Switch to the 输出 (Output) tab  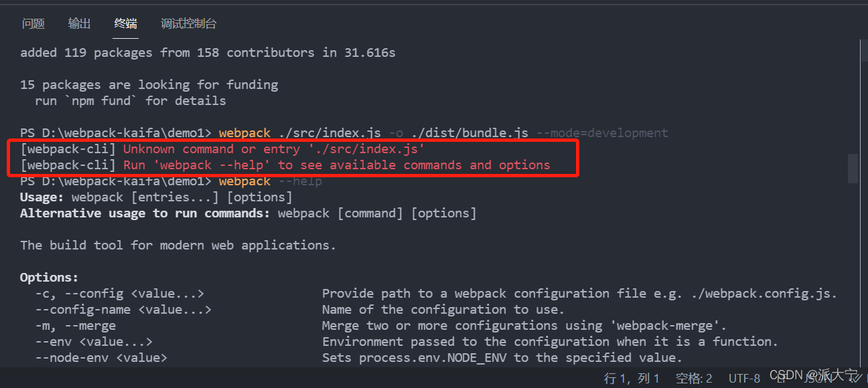pyautogui.click(x=79, y=23)
